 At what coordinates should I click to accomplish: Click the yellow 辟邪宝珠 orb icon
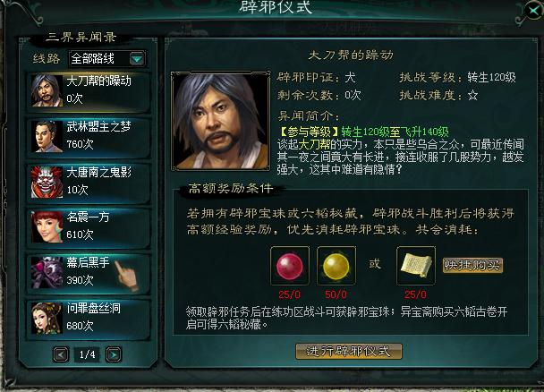[336, 266]
